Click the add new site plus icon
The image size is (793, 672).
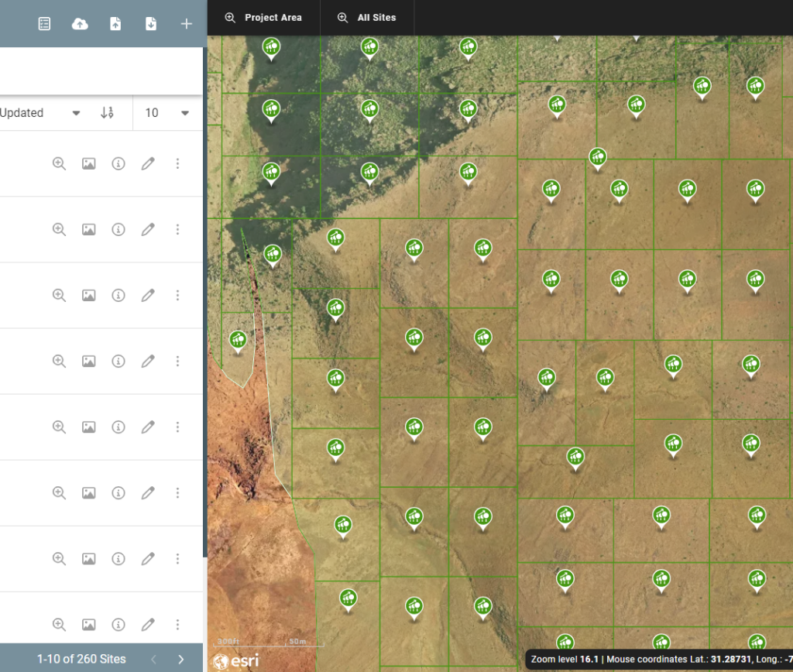[x=186, y=23]
